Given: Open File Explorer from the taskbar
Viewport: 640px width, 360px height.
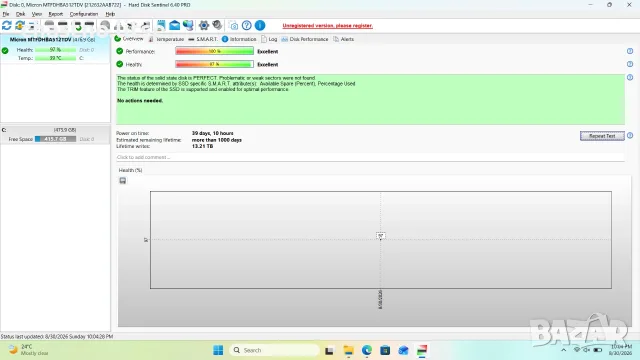Looking at the screenshot, I should pyautogui.click(x=349, y=350).
